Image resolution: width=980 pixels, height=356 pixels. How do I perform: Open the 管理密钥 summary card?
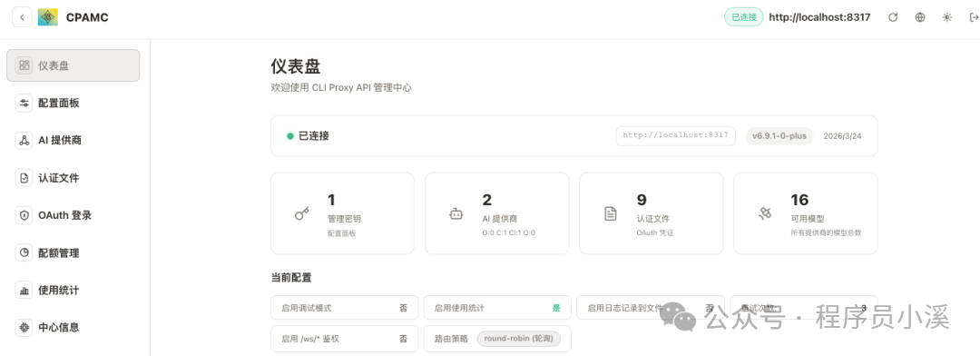pyautogui.click(x=342, y=213)
